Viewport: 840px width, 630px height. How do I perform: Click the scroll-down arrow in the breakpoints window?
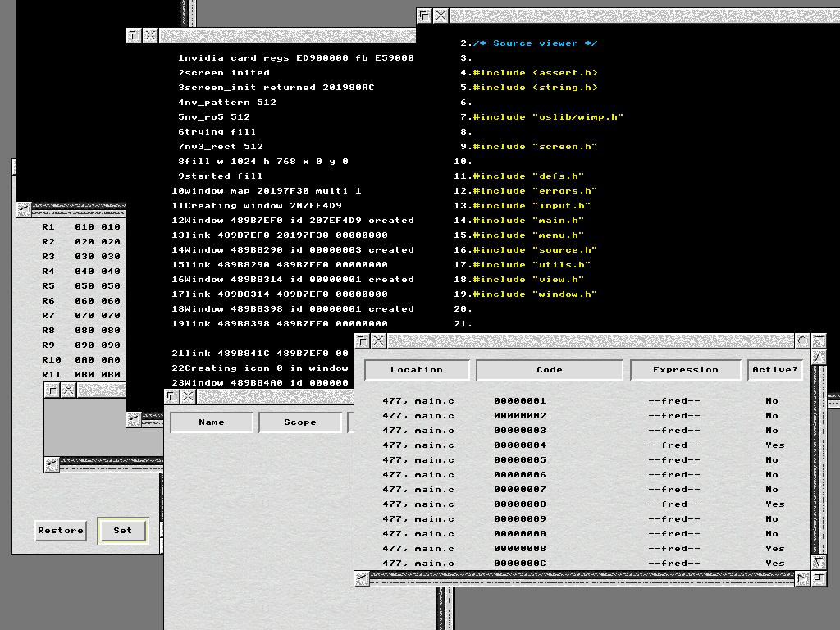(819, 562)
